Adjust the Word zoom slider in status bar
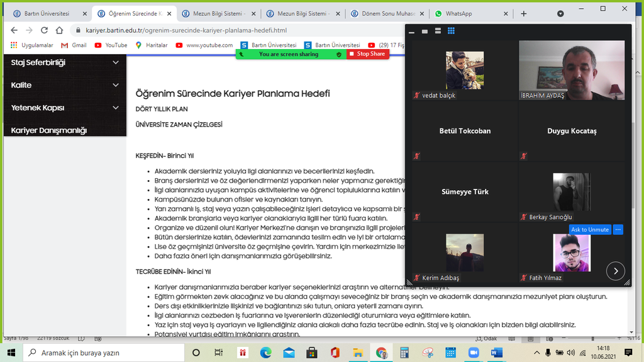644x362 pixels. [x=592, y=339]
